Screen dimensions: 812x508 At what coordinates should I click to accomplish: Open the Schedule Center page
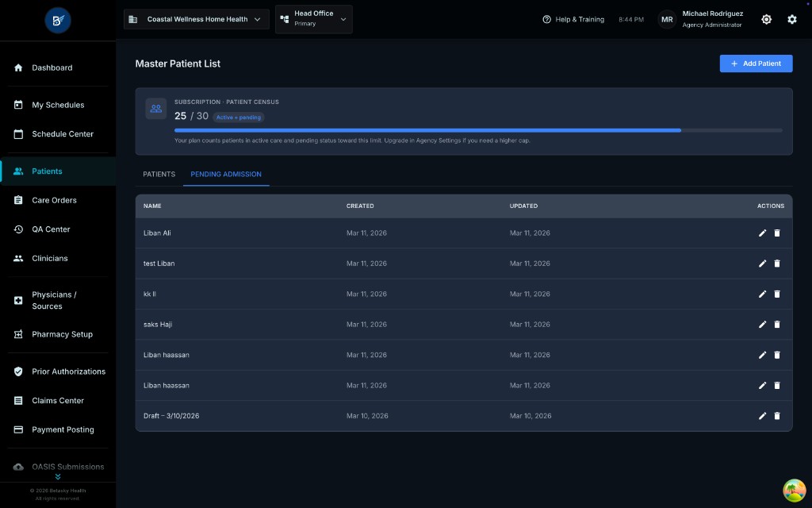pos(58,133)
